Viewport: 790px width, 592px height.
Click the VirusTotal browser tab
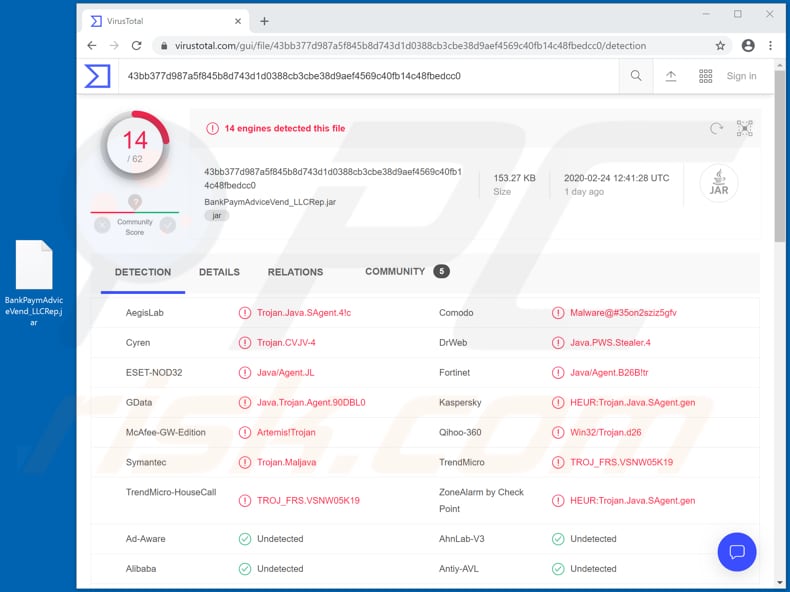(165, 21)
